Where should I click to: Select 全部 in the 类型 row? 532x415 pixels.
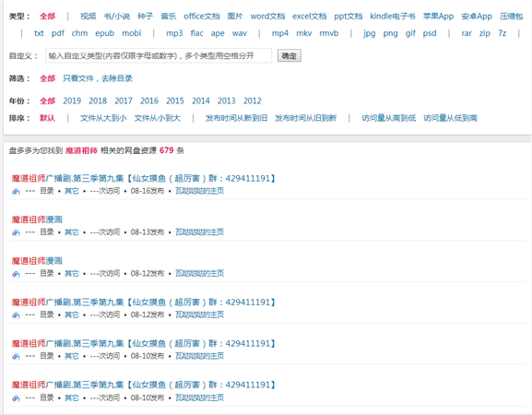tap(48, 17)
